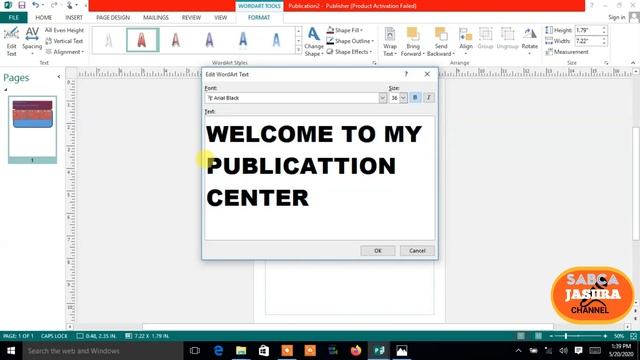Switch to the HOME tab
The image size is (640, 360).
(x=44, y=18)
